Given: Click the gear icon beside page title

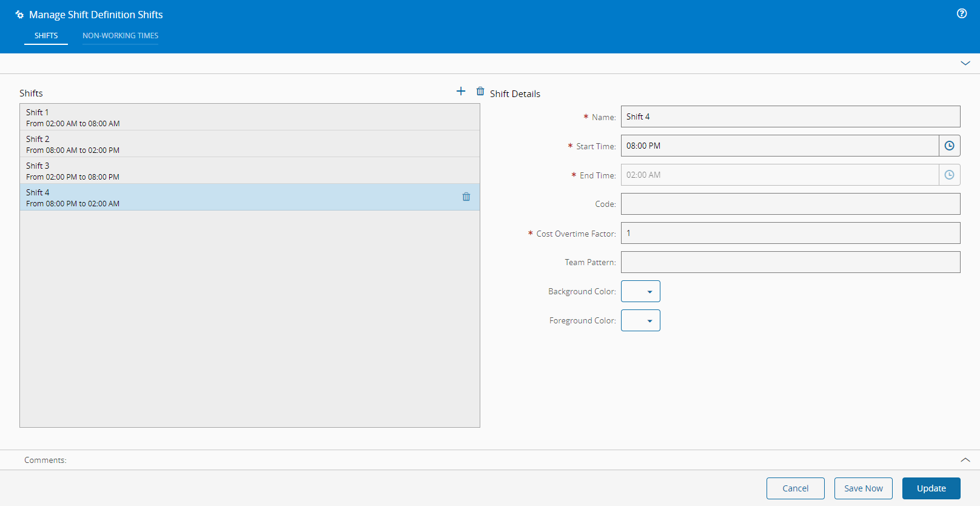Looking at the screenshot, I should [x=19, y=15].
